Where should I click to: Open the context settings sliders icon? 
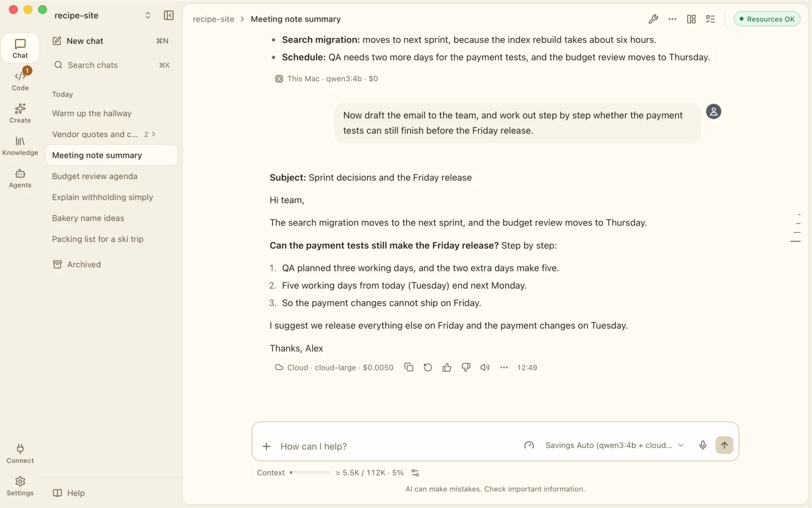415,473
